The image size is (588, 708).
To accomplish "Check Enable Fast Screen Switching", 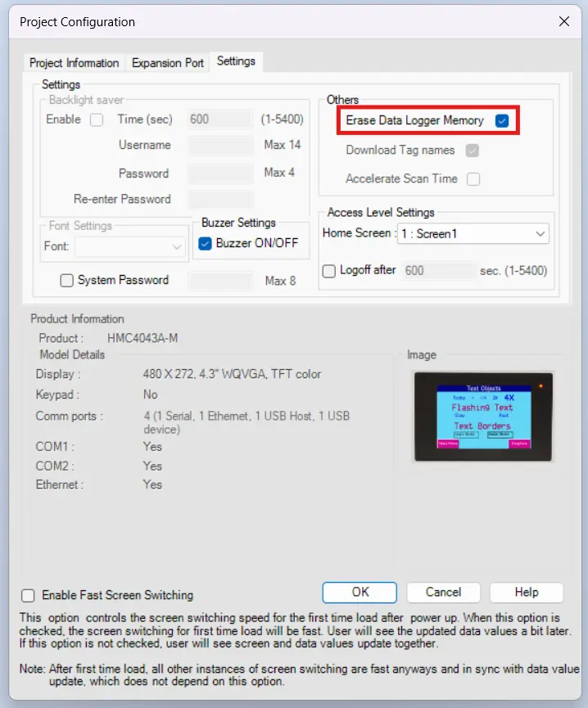I will point(28,596).
